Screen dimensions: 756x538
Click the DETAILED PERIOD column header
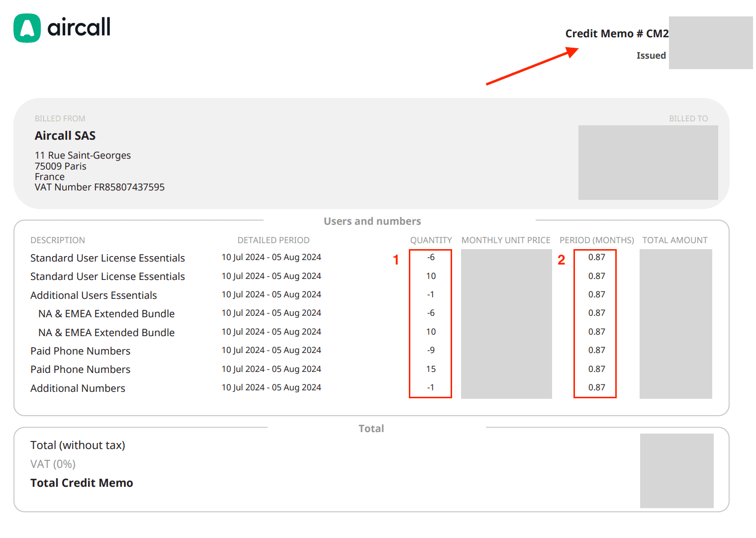click(273, 240)
